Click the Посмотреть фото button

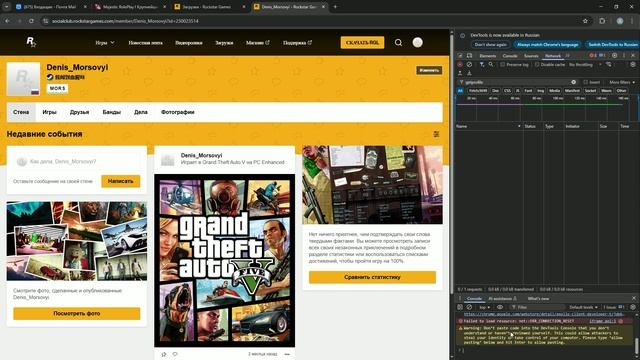click(77, 313)
